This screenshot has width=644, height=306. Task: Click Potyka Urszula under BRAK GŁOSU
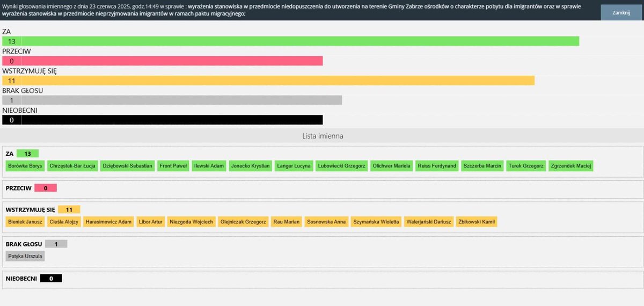pyautogui.click(x=25, y=256)
